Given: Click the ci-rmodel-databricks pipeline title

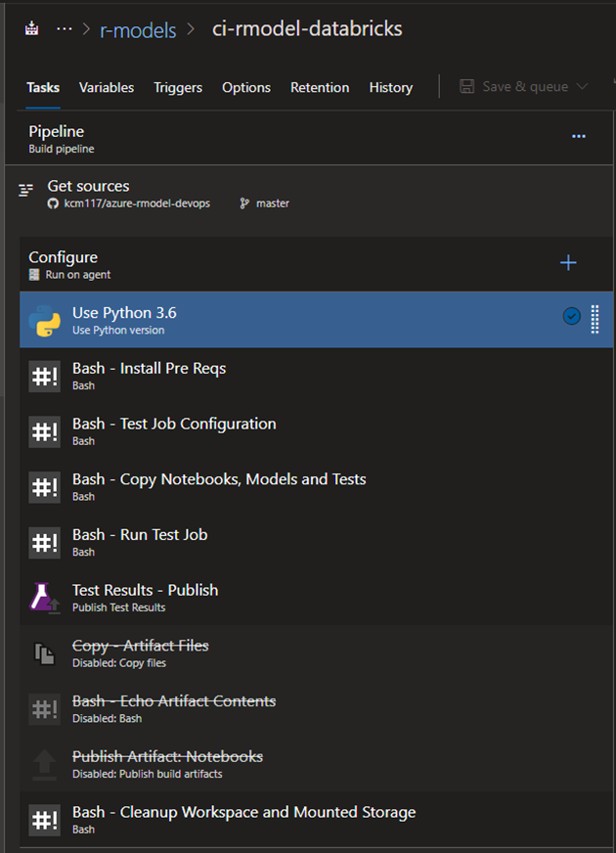Looking at the screenshot, I should click(x=307, y=28).
